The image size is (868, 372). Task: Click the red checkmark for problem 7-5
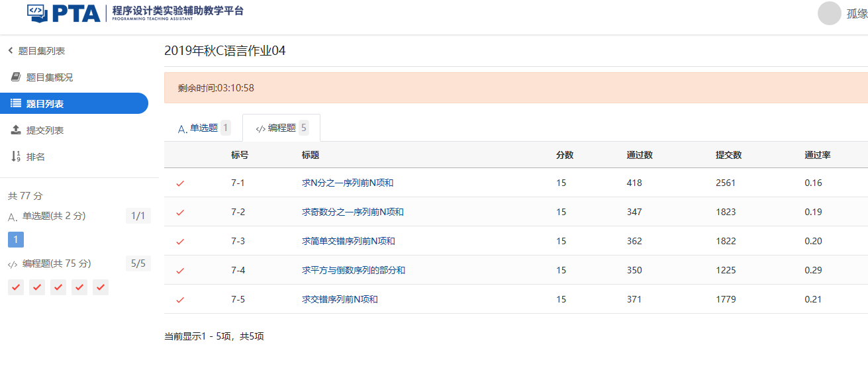click(180, 300)
